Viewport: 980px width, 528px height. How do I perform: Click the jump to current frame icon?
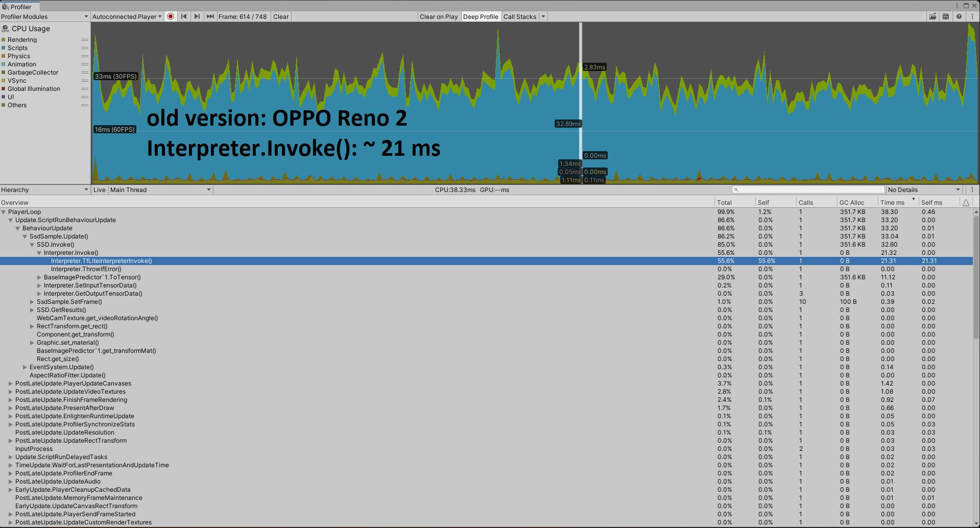(210, 16)
